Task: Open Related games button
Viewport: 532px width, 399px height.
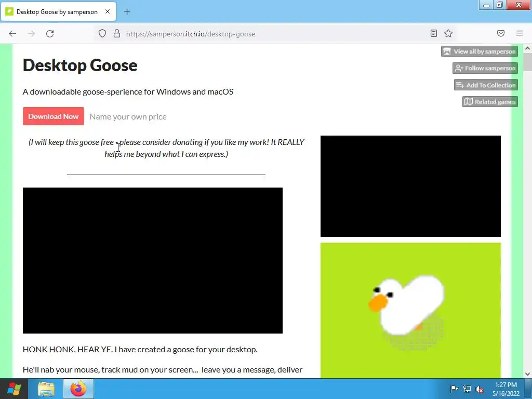Action: coord(490,101)
